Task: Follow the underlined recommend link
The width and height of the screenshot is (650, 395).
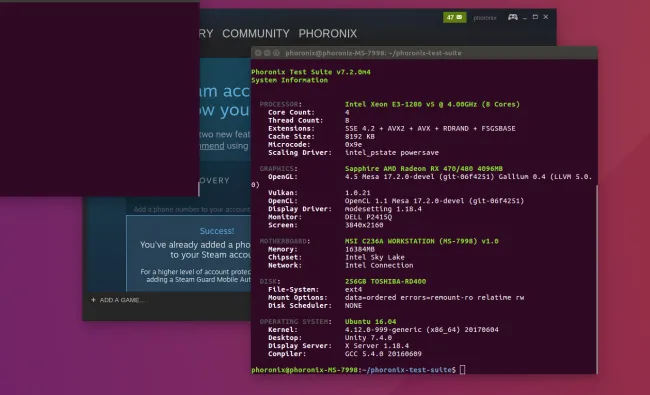Action: tap(212, 146)
